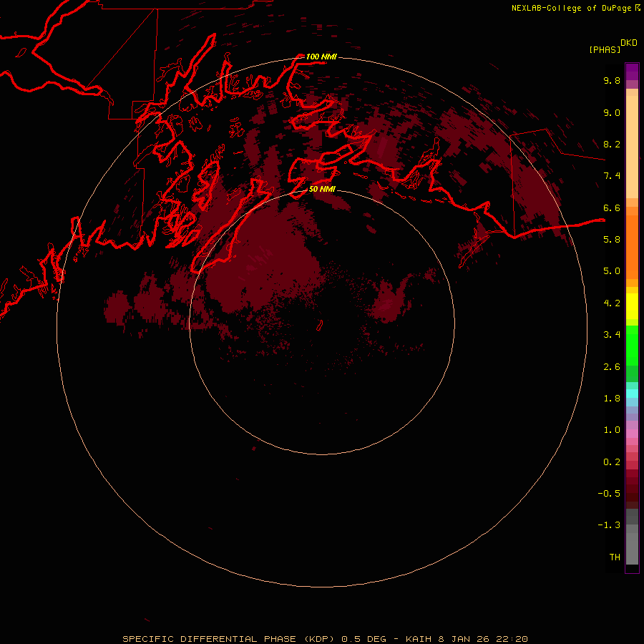Select the 9.8 value on the scale
This screenshot has width=644, height=644.
[612, 80]
